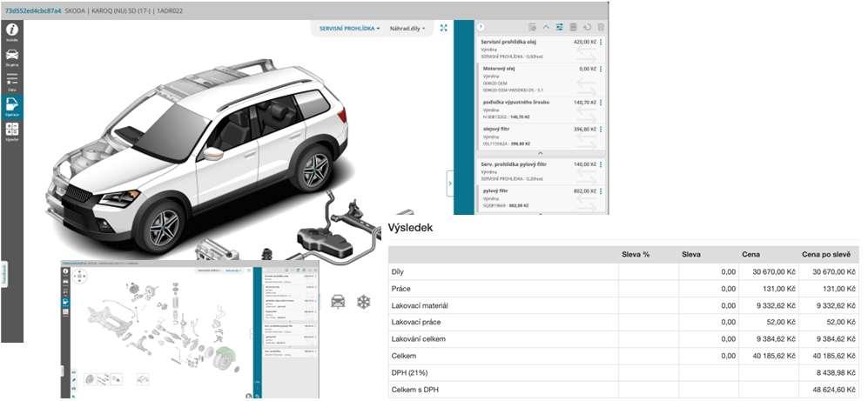Click the Lakovací práce row label
The width and height of the screenshot is (868, 401).
coord(416,322)
